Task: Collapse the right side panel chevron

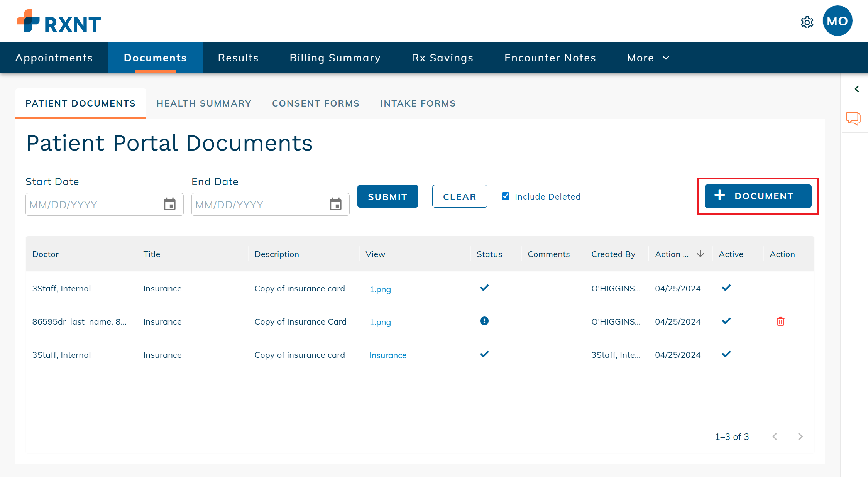Action: (856, 89)
